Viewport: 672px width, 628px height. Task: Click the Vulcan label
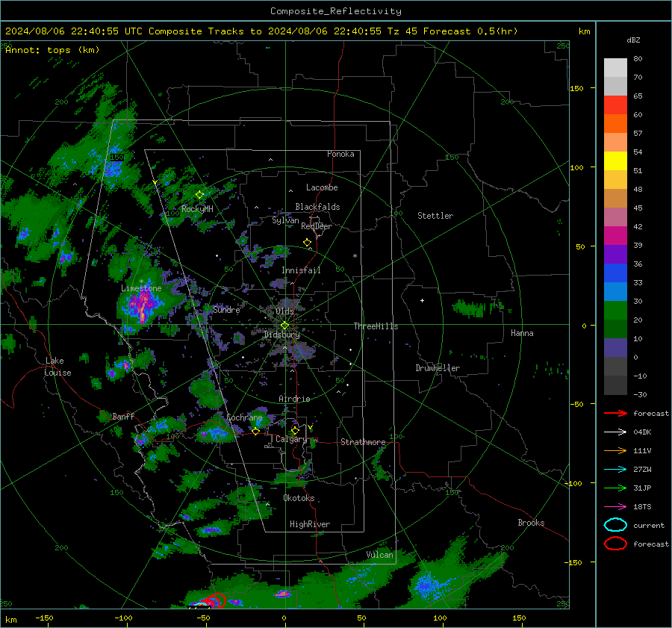[x=380, y=555]
